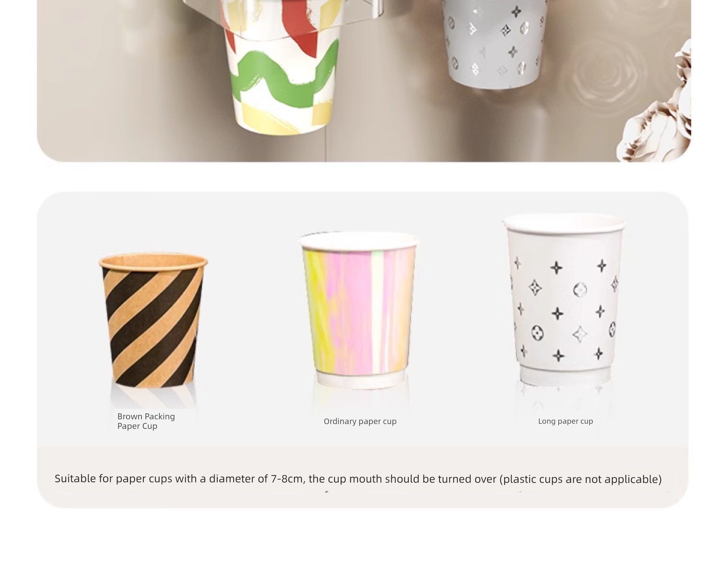Click the brown striped kraft paper cup
Screen dimensions: 728x569
(x=153, y=320)
